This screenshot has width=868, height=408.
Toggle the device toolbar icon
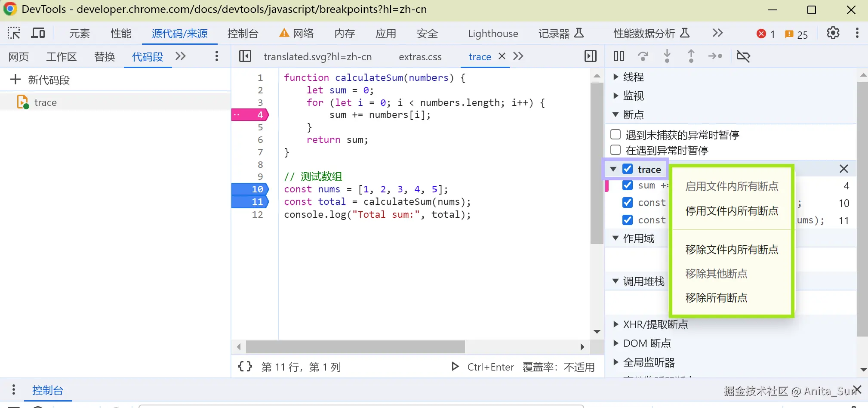pyautogui.click(x=38, y=33)
